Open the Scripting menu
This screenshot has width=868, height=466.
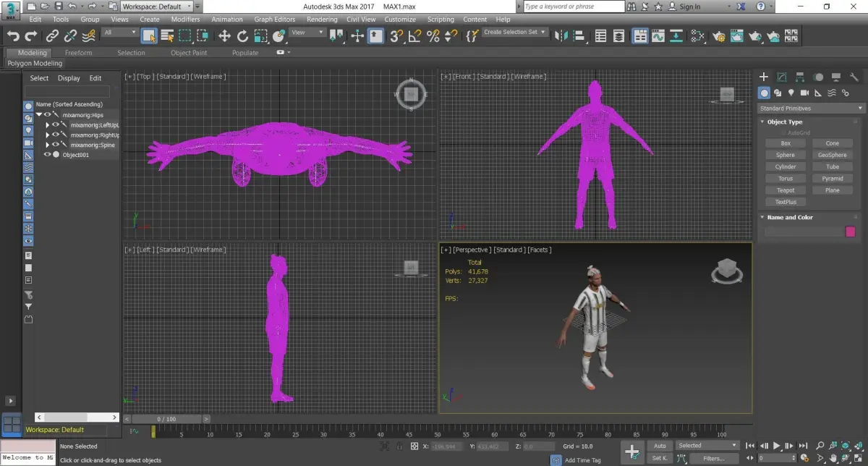441,20
